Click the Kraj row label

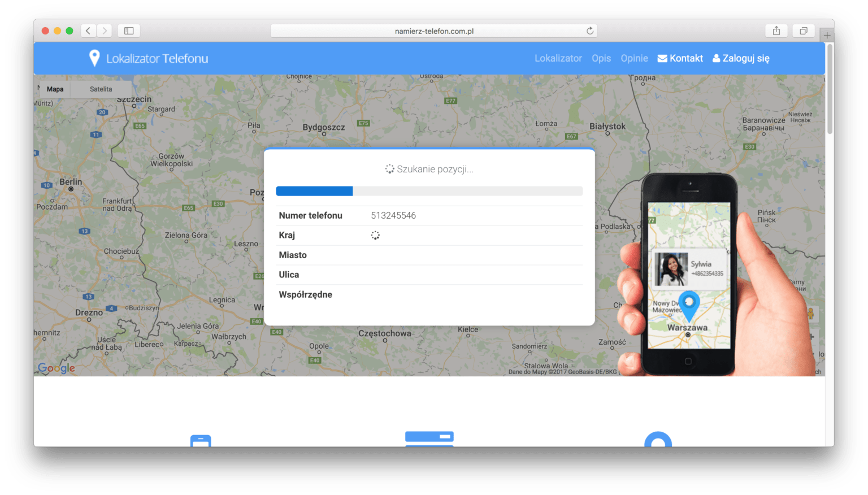pyautogui.click(x=287, y=235)
